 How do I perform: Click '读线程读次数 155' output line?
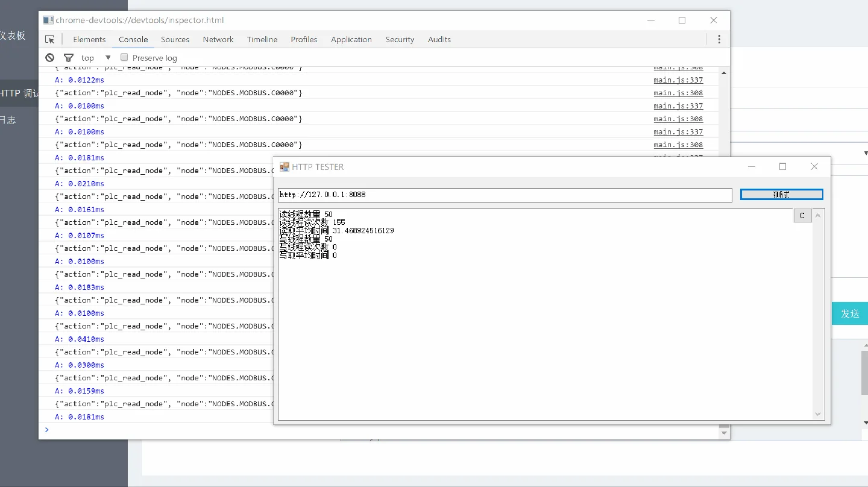point(312,222)
